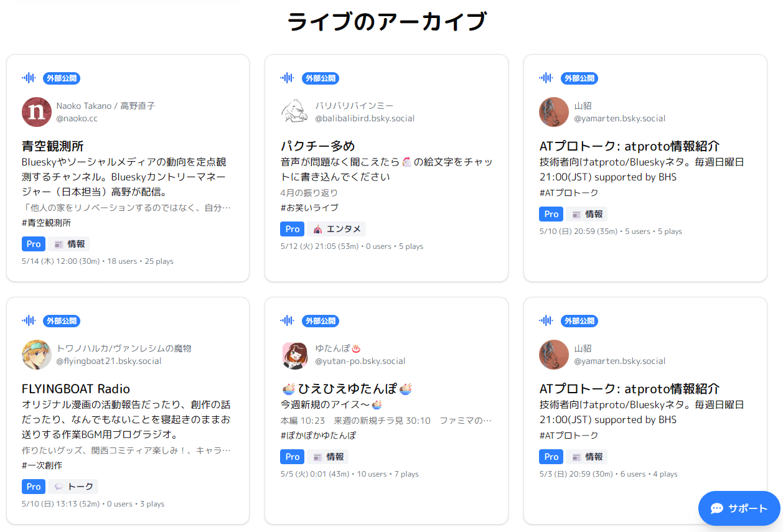The height and width of the screenshot is (532, 783).
Task: Click 外部公開 badge on ゆたんぽ card
Action: 321,321
